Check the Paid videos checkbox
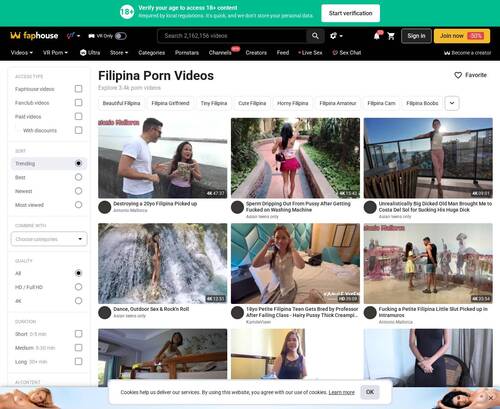The height and width of the screenshot is (409, 500). pos(78,116)
